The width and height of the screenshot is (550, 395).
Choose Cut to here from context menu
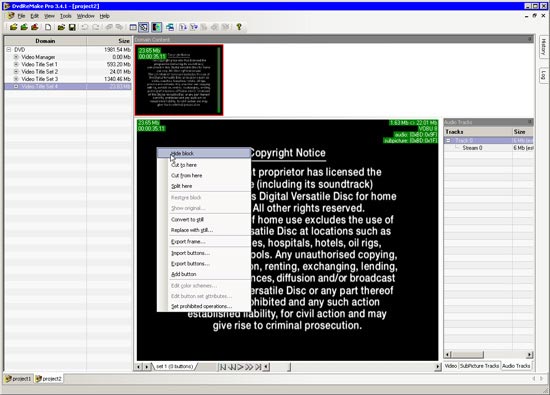point(203,165)
